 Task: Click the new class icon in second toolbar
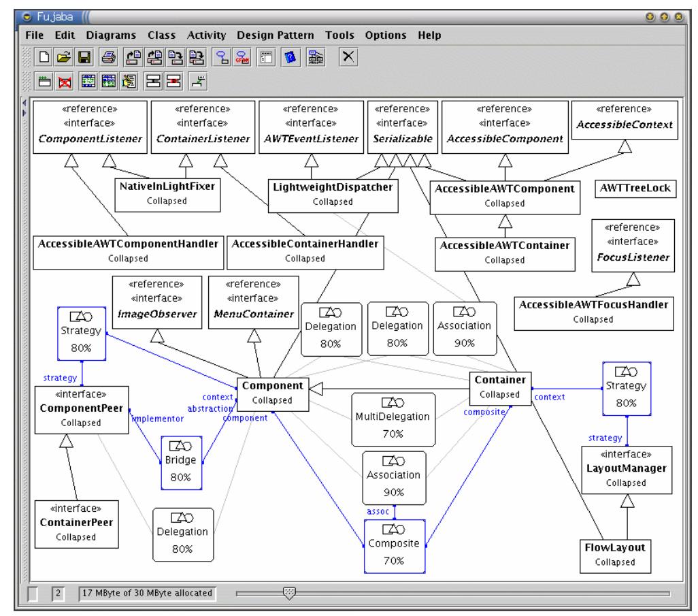(x=44, y=82)
